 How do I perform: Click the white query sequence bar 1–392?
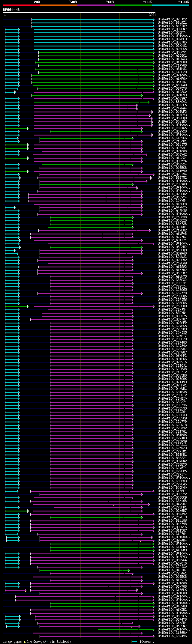click(79, 12)
